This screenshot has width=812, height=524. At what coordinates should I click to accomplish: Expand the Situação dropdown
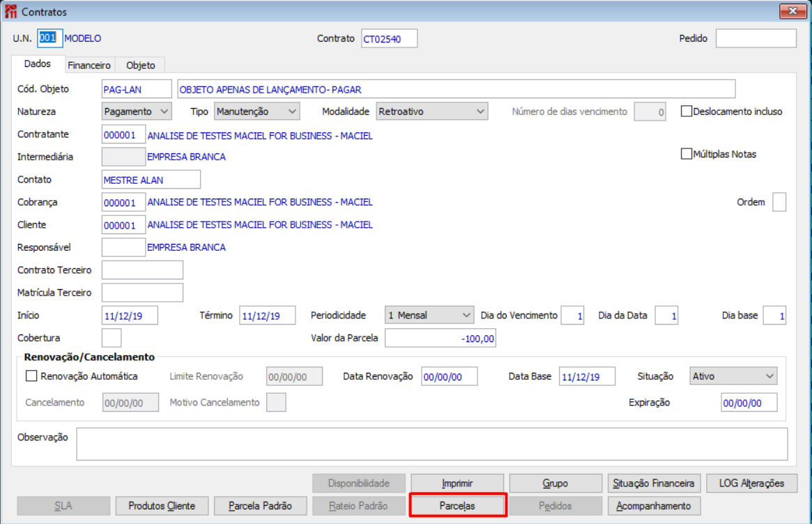point(733,376)
